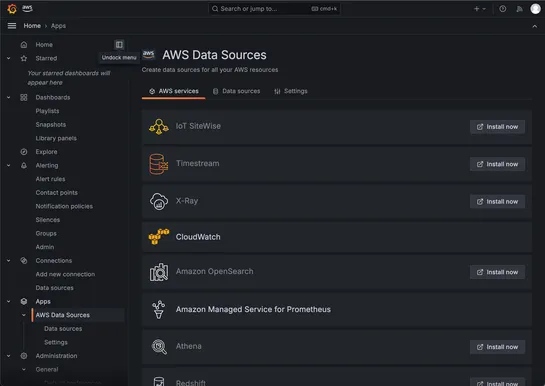Image resolution: width=545 pixels, height=386 pixels.
Task: Focus the Search or jump to field
Action: [274, 9]
